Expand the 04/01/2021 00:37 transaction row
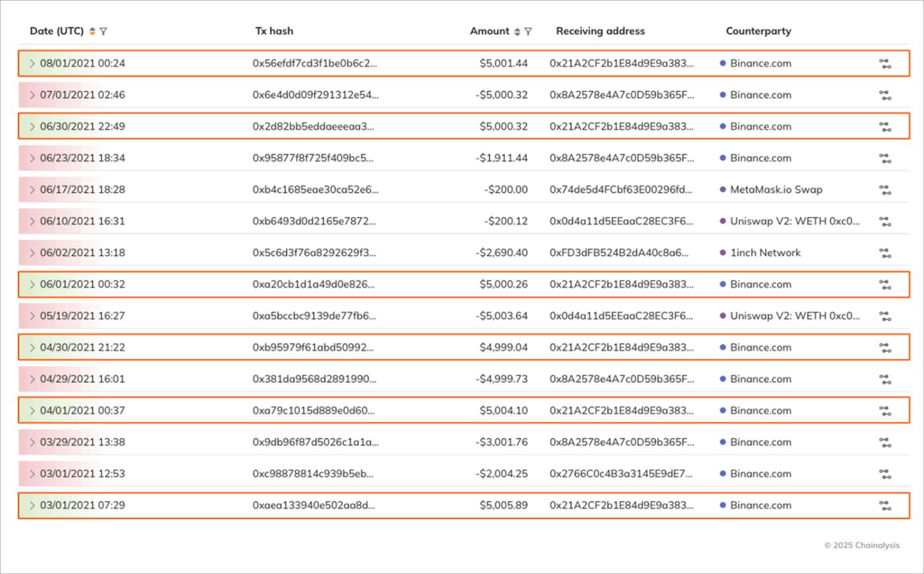This screenshot has height=574, width=924. pos(32,410)
